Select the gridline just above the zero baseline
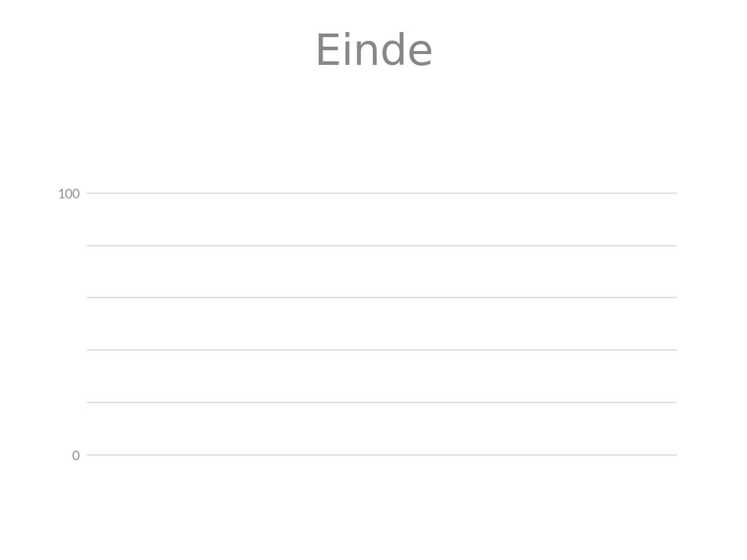The image size is (747, 560). 382,402
